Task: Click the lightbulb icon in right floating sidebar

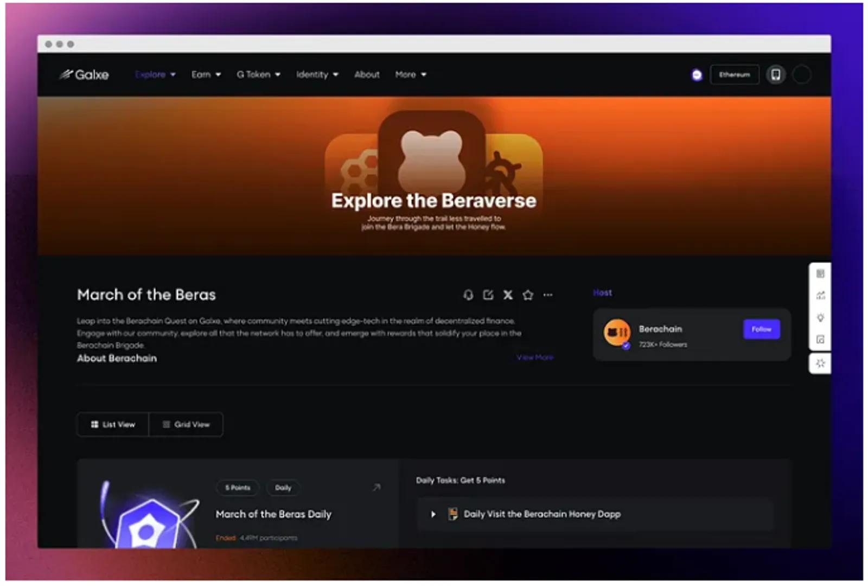Action: 820,318
